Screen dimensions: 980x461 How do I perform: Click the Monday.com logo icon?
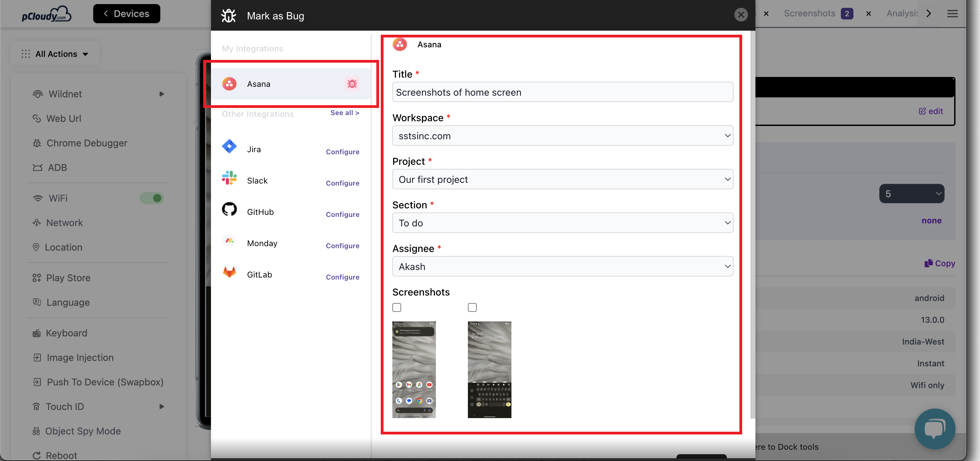(x=229, y=241)
